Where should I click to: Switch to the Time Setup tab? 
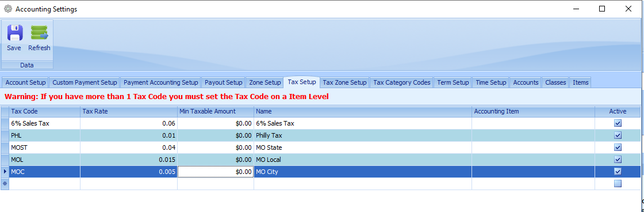click(x=491, y=82)
